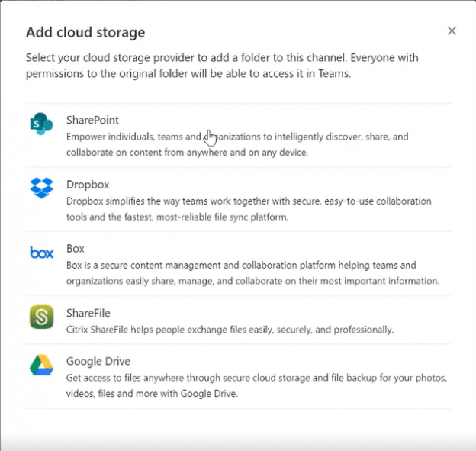Click the 'Get access to files anywhere' description
Screen dimensions: 476x451
click(256, 379)
